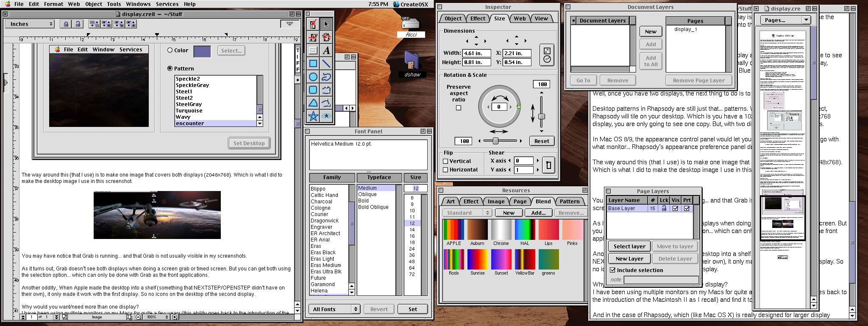Image resolution: width=868 pixels, height=326 pixels.
Task: Uncheck Include selection in Page Layers
Action: point(612,270)
